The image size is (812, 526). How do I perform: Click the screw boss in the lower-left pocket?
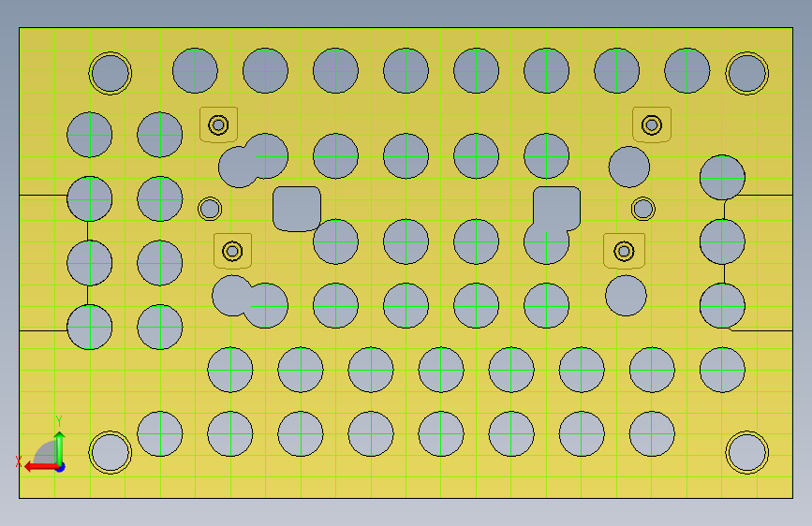coord(232,251)
